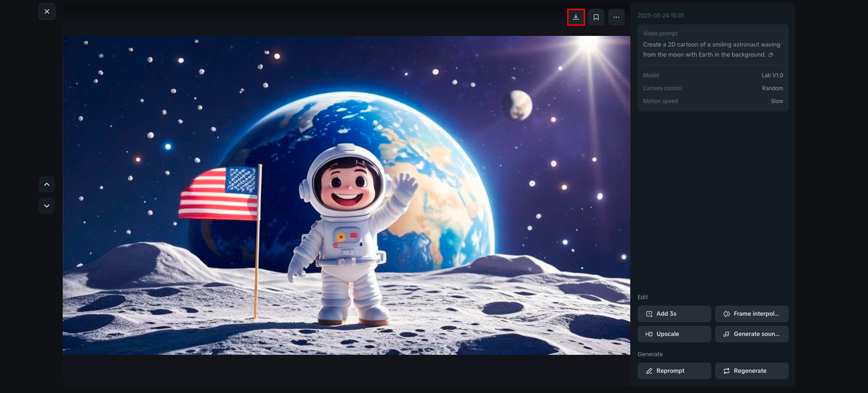Click the Video prompt label
This screenshot has height=393, width=868.
tap(661, 34)
